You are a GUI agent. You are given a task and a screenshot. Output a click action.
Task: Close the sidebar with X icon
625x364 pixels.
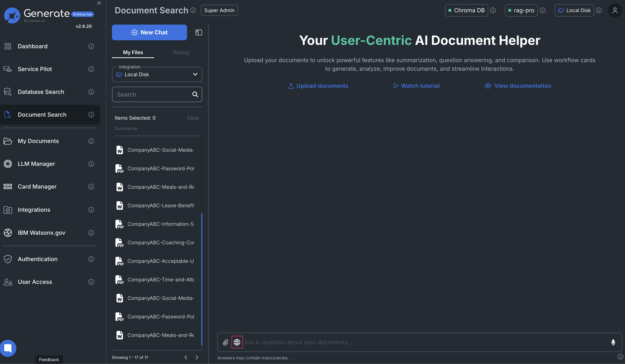tap(99, 3)
